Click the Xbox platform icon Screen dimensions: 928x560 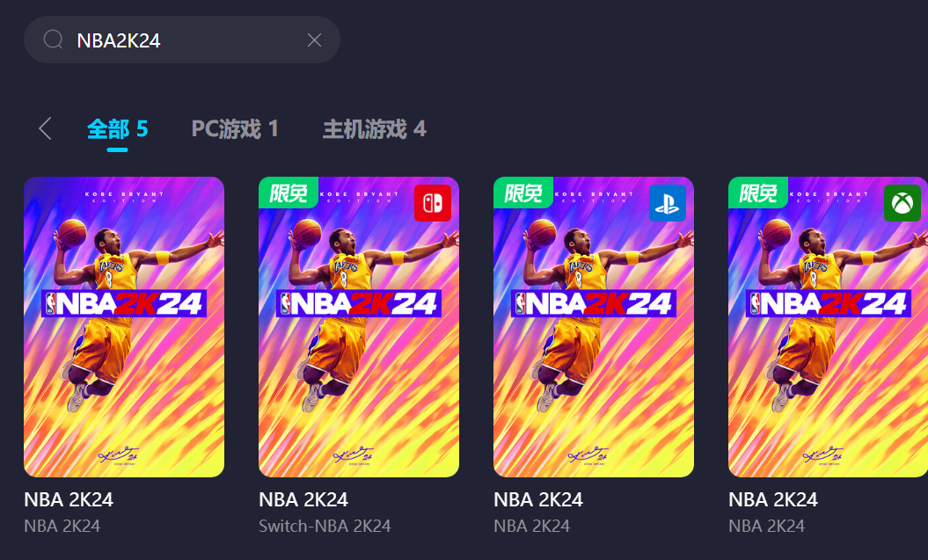point(902,203)
